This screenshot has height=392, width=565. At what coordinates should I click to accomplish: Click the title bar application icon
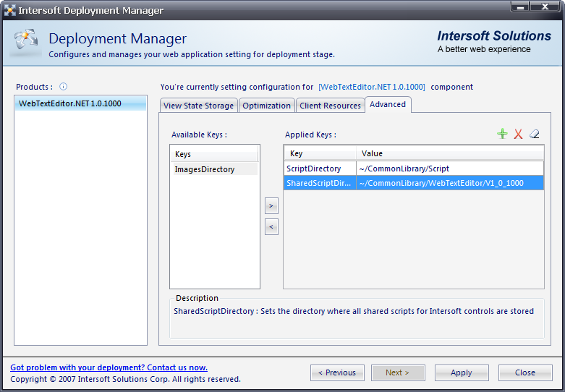click(x=9, y=11)
